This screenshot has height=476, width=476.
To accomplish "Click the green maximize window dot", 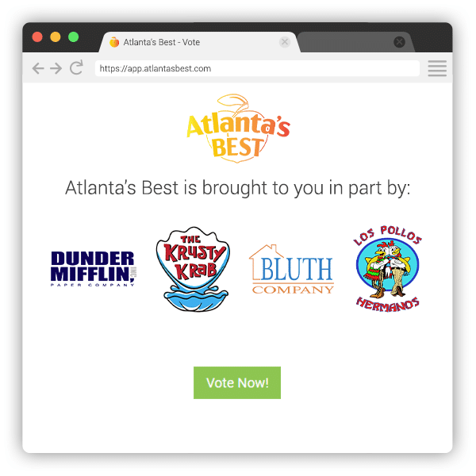I will [x=74, y=37].
